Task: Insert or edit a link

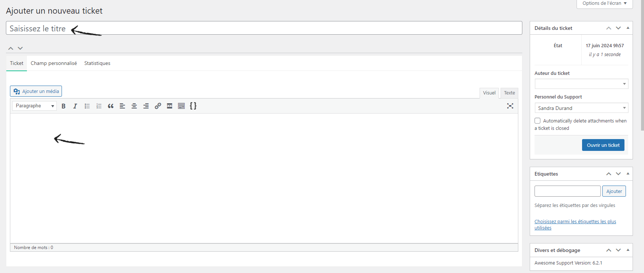Action: pos(158,106)
